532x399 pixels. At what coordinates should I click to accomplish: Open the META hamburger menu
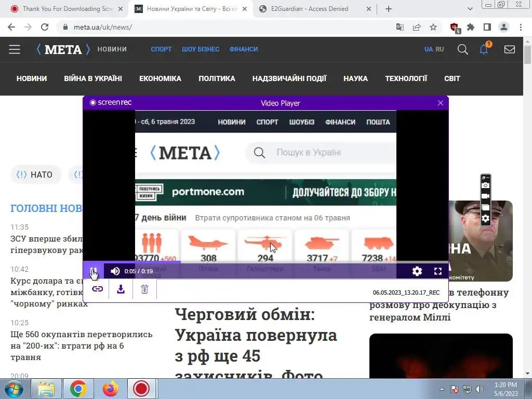(15, 49)
